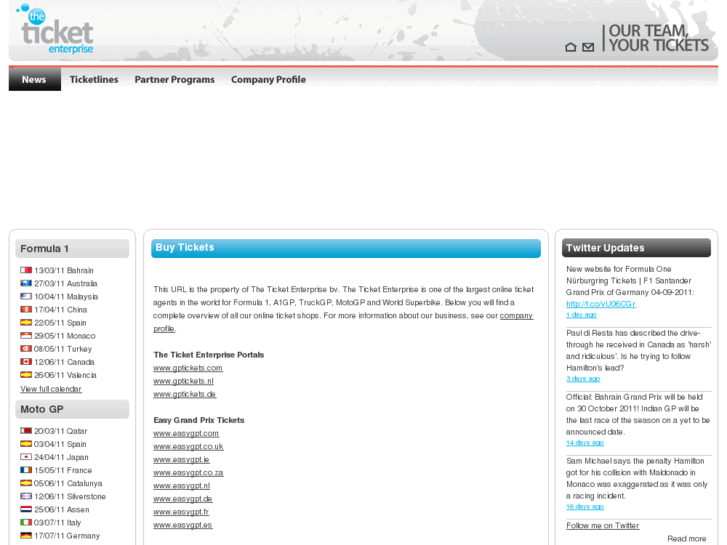Click the Assen flag icon
The width and height of the screenshot is (727, 545).
coord(26,509)
